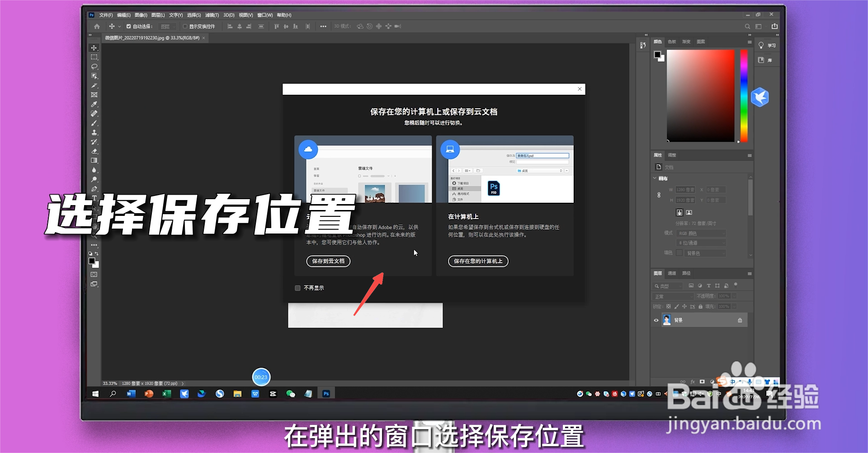The image size is (868, 453).
Task: Click the 保存到云文档 button
Action: (x=328, y=261)
